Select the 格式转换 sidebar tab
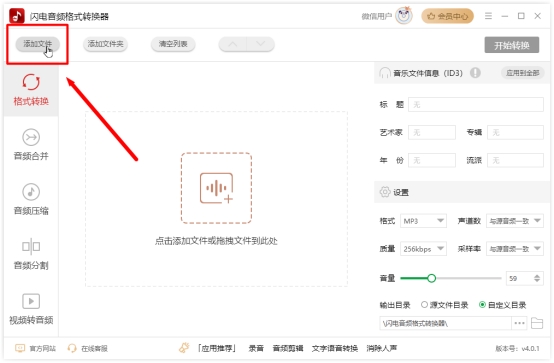Viewport: 554px width, 363px height. click(31, 90)
